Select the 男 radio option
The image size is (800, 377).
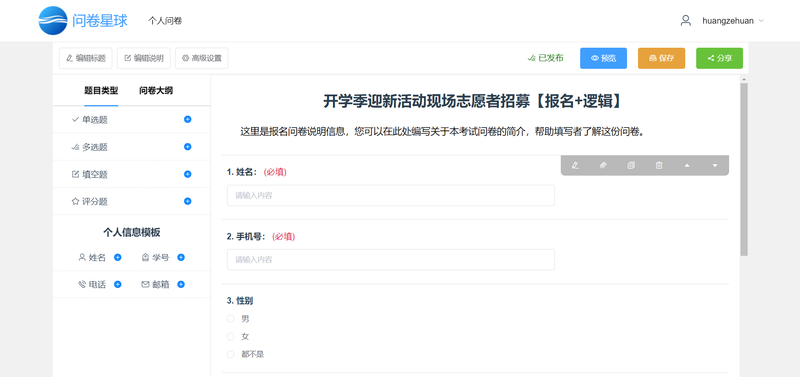tap(231, 319)
